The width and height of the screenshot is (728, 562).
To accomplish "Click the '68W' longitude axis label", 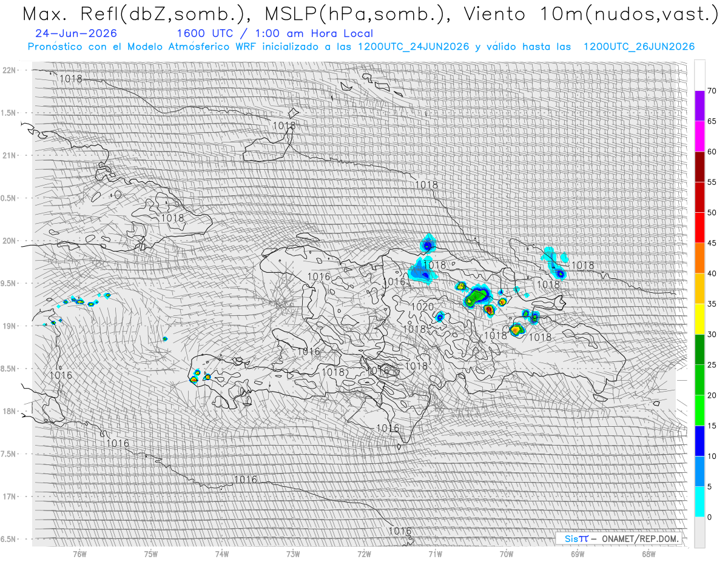I will click(649, 554).
